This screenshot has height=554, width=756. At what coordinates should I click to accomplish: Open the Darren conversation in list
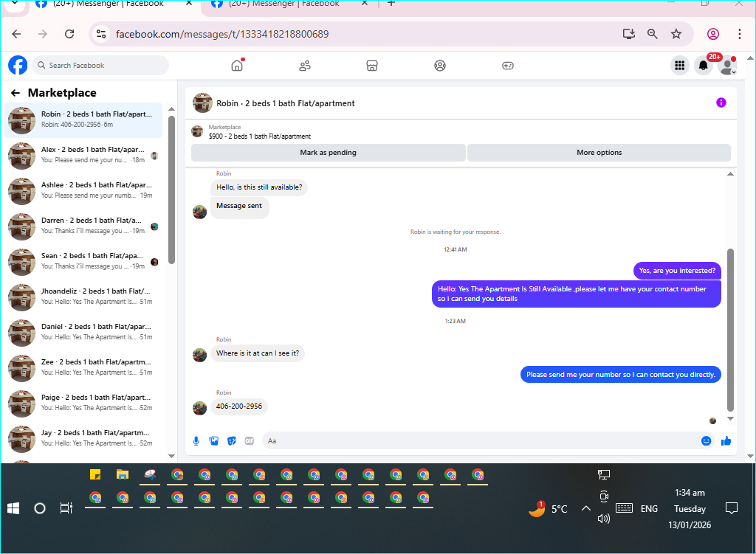coord(83,226)
